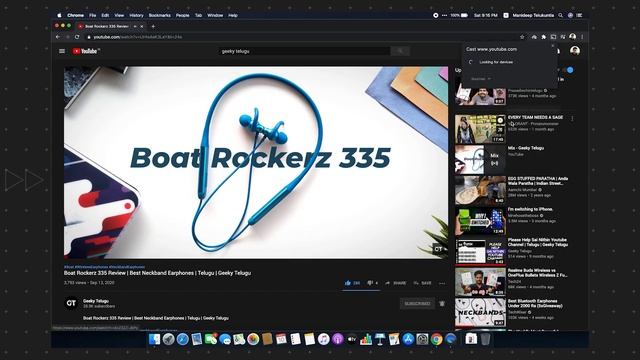Click the Boat Rockerz 335 video player
This screenshot has width=640, height=360.
[x=256, y=162]
